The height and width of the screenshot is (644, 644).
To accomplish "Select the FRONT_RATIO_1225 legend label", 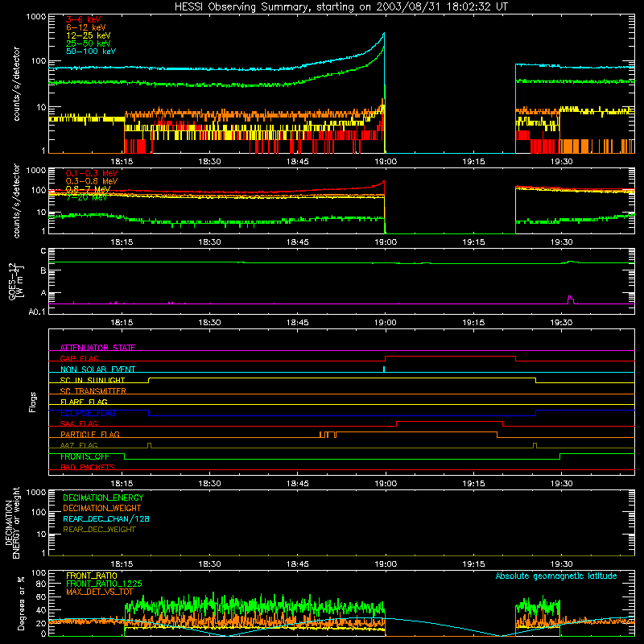I will tap(104, 584).
